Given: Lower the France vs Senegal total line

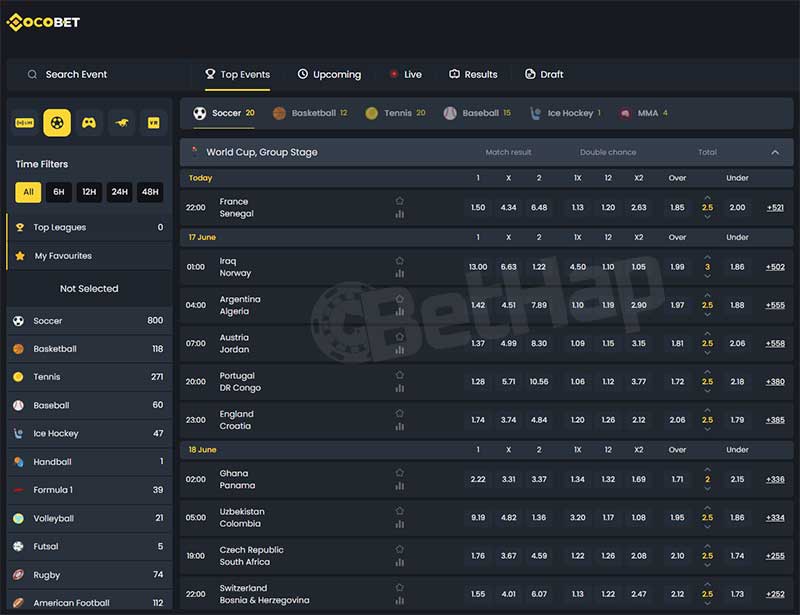Looking at the screenshot, I should coord(707,217).
